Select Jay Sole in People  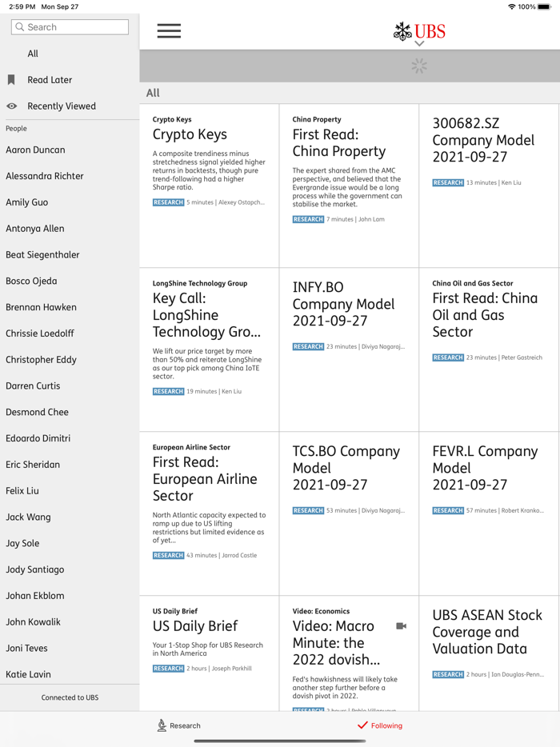tap(22, 542)
